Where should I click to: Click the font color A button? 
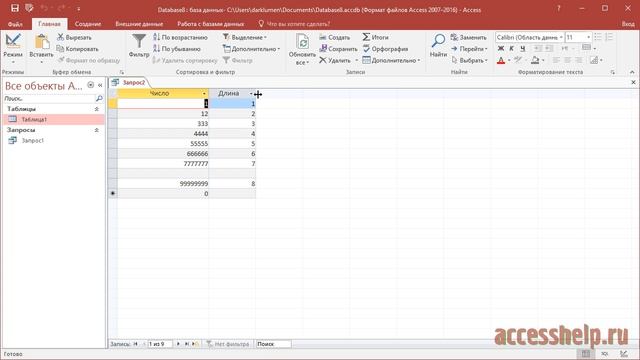point(501,60)
